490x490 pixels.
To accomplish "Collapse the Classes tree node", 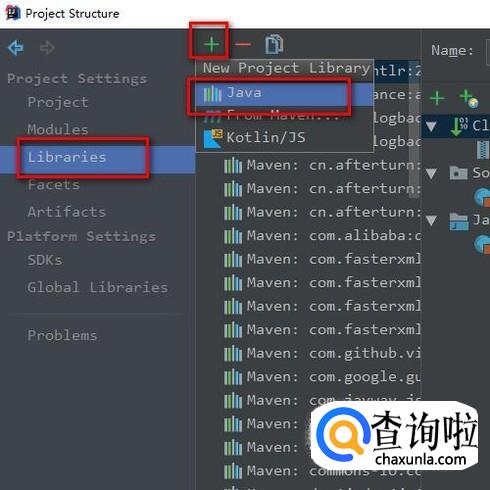I will [x=431, y=127].
